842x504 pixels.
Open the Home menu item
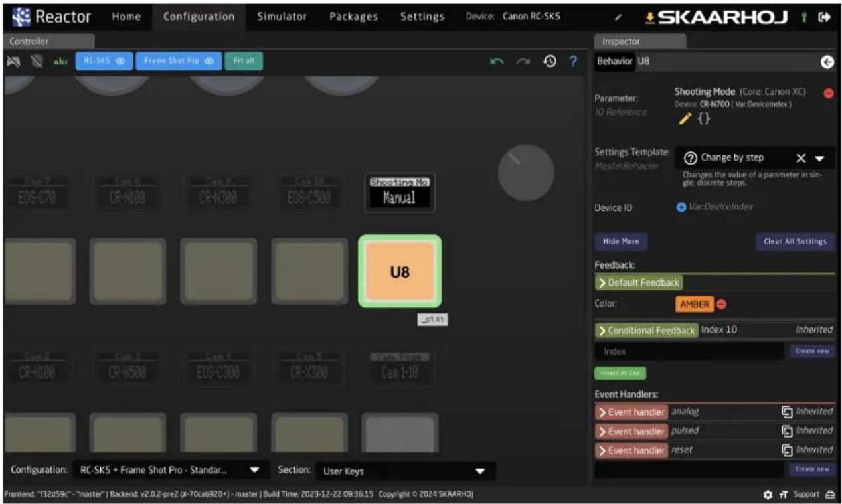[126, 17]
